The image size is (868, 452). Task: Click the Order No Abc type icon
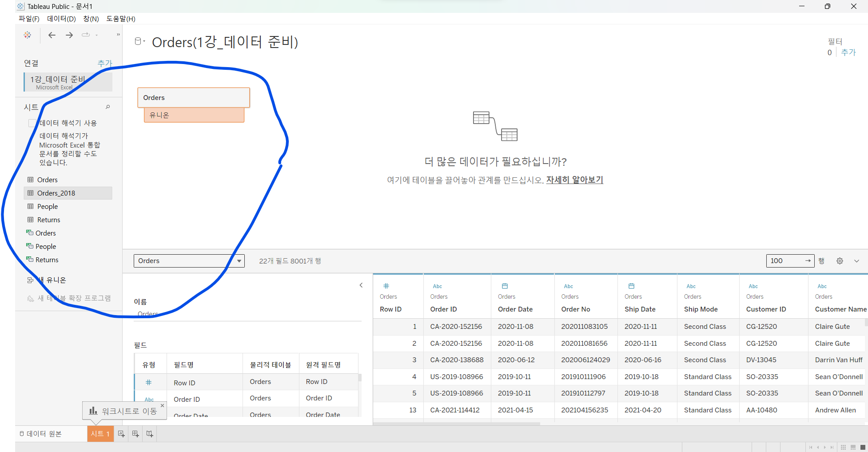569,286
